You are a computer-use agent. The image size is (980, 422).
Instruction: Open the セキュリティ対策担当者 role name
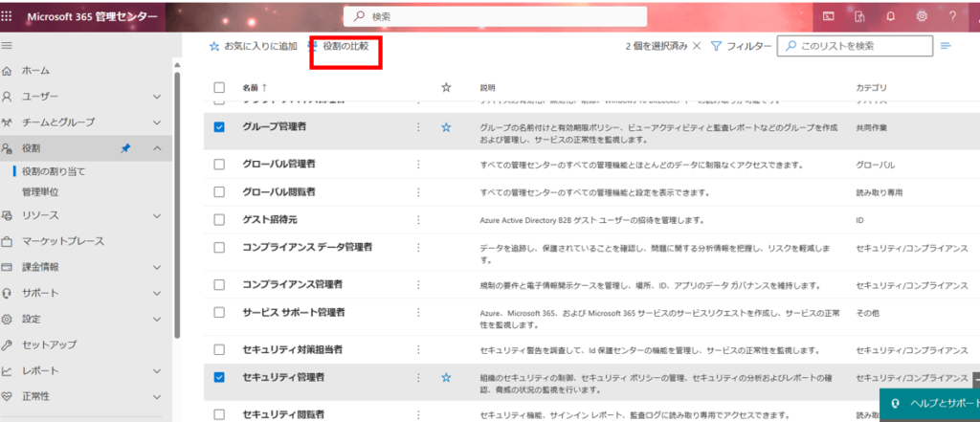[x=293, y=349]
